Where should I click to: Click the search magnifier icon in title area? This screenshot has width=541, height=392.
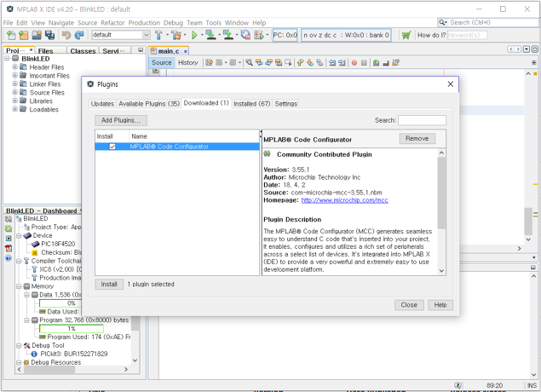pos(442,22)
